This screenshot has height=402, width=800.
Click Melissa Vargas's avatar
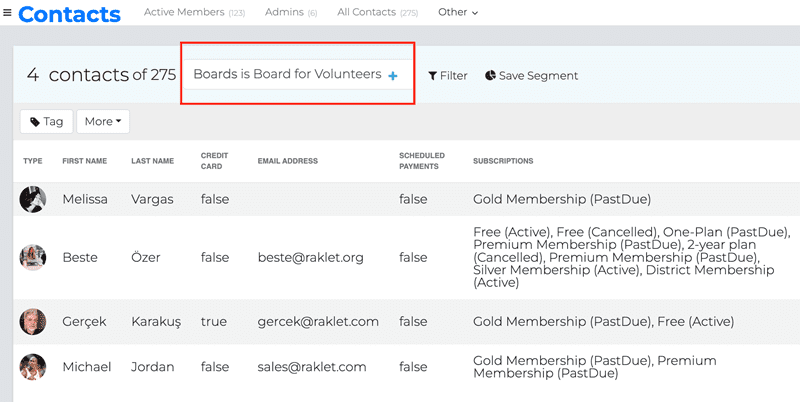[x=33, y=199]
